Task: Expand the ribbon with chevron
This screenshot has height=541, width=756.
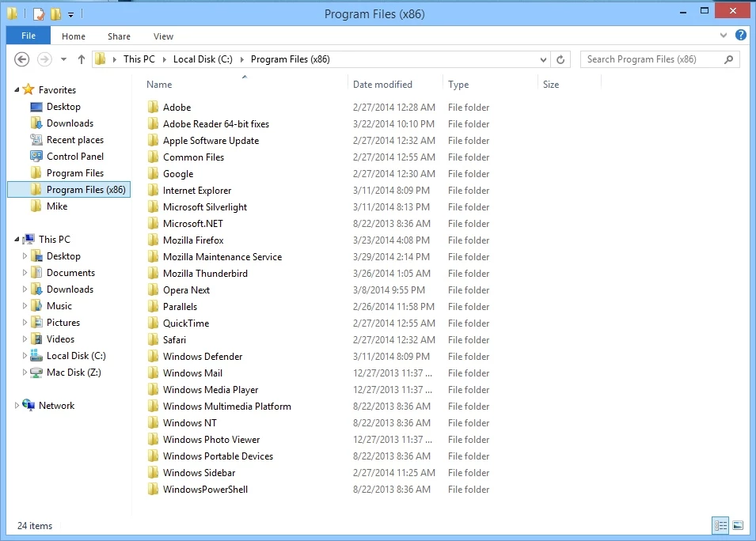Action: click(x=724, y=35)
